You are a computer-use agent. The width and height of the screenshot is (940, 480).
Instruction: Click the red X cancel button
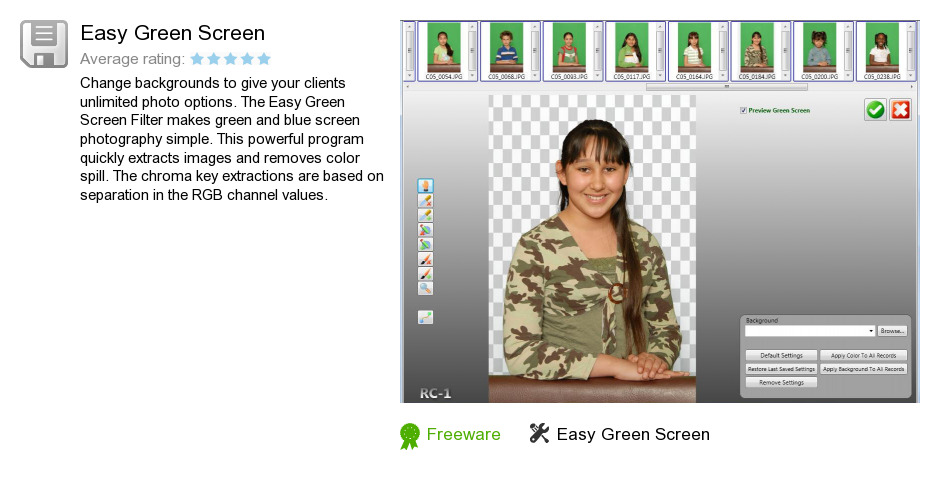900,110
